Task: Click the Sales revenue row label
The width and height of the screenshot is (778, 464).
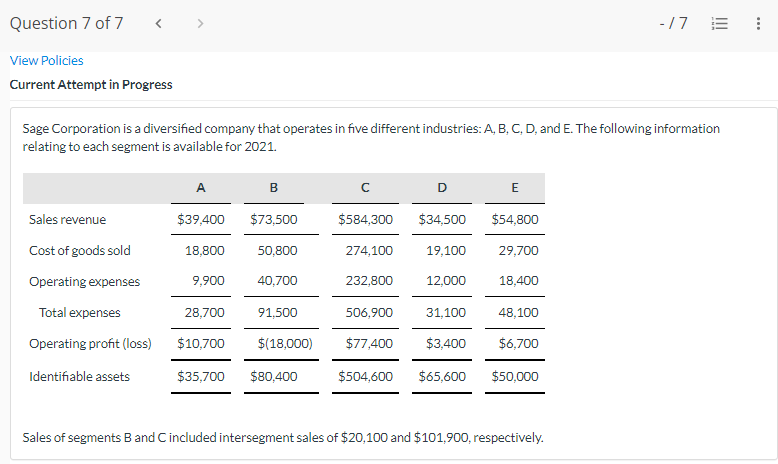Action: coord(67,219)
